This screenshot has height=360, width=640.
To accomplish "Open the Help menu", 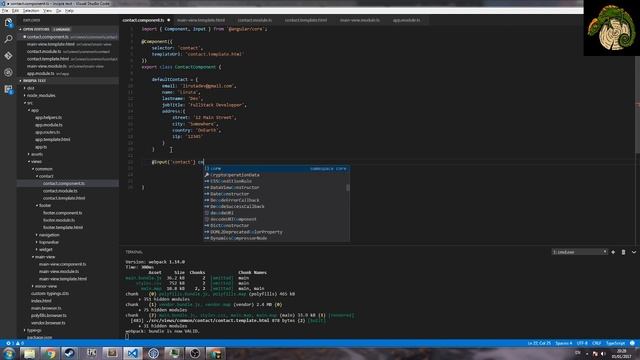I will (x=69, y=11).
